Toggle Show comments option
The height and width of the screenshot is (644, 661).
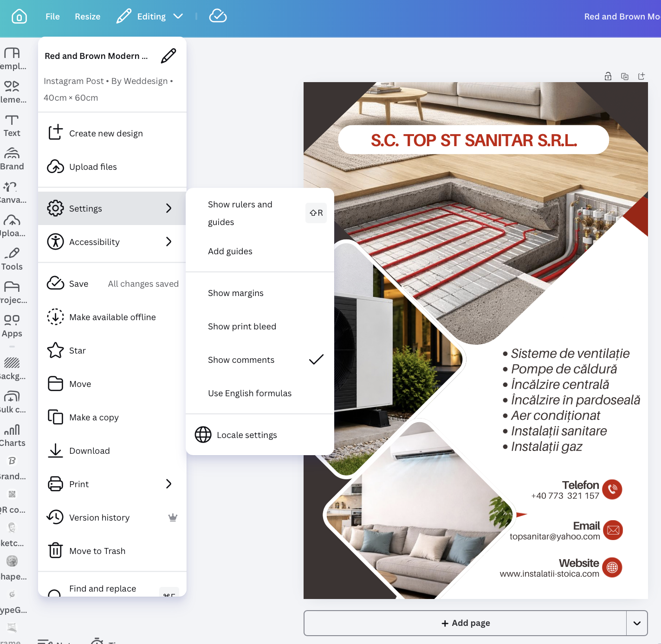click(260, 360)
